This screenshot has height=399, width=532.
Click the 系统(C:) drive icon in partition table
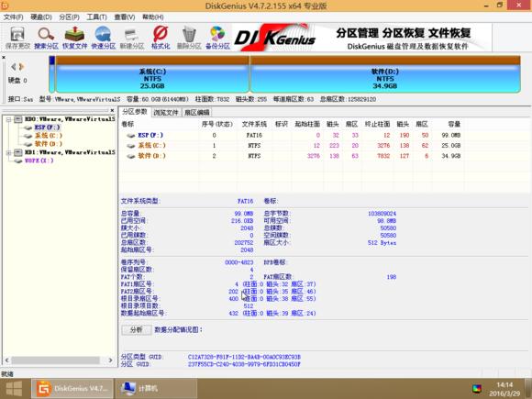(x=130, y=146)
